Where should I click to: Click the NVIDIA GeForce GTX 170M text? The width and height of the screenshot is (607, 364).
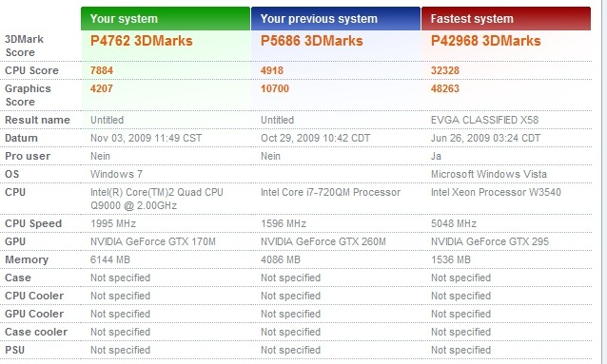coord(153,241)
